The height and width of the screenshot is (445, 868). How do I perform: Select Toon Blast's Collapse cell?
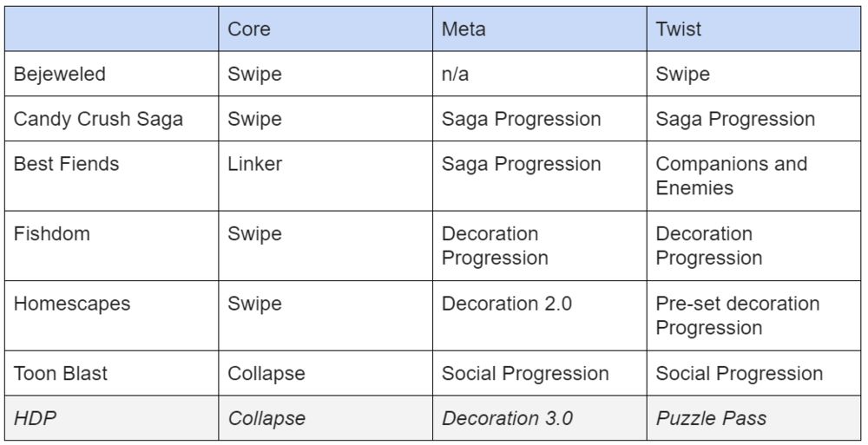[325, 373]
